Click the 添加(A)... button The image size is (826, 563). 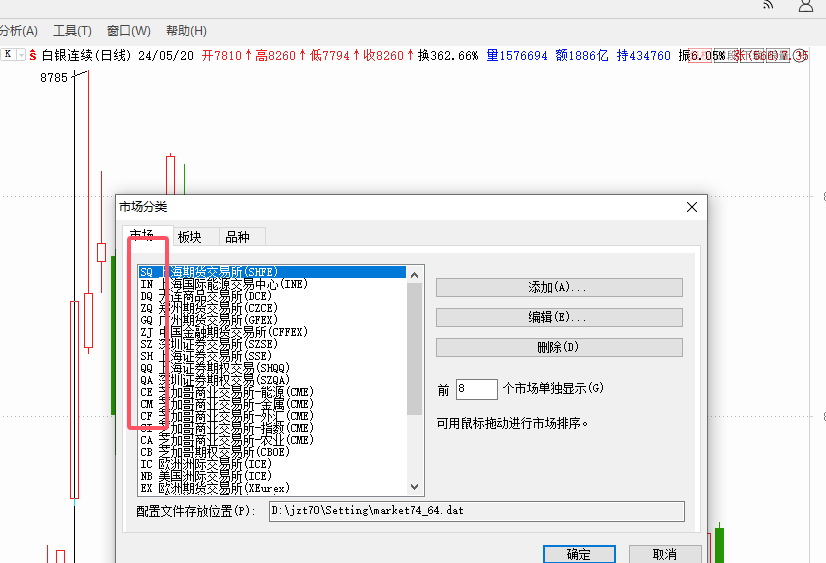click(559, 288)
